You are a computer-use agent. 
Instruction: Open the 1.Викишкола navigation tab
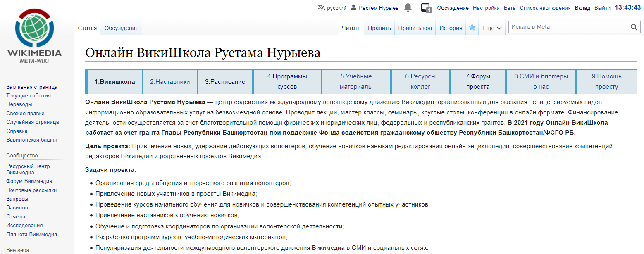pos(114,82)
